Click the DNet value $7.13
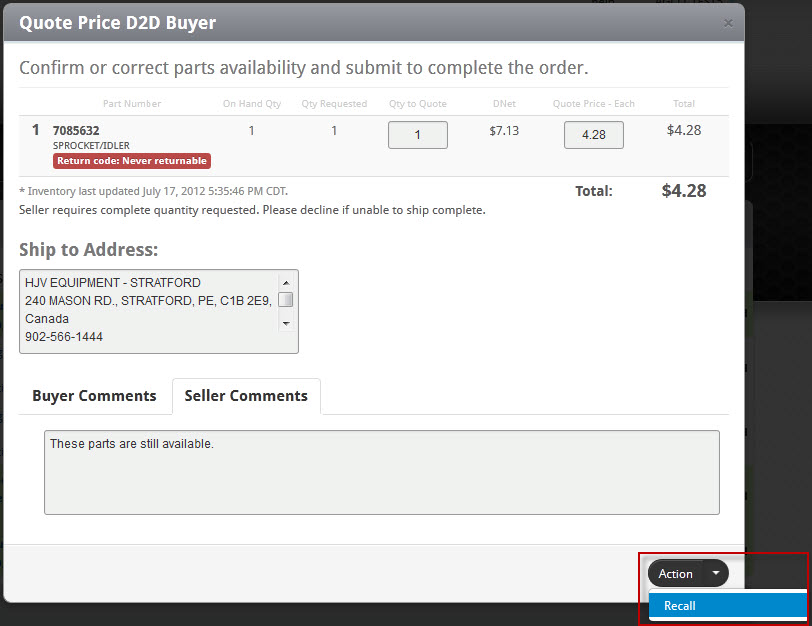812x626 pixels. click(504, 130)
